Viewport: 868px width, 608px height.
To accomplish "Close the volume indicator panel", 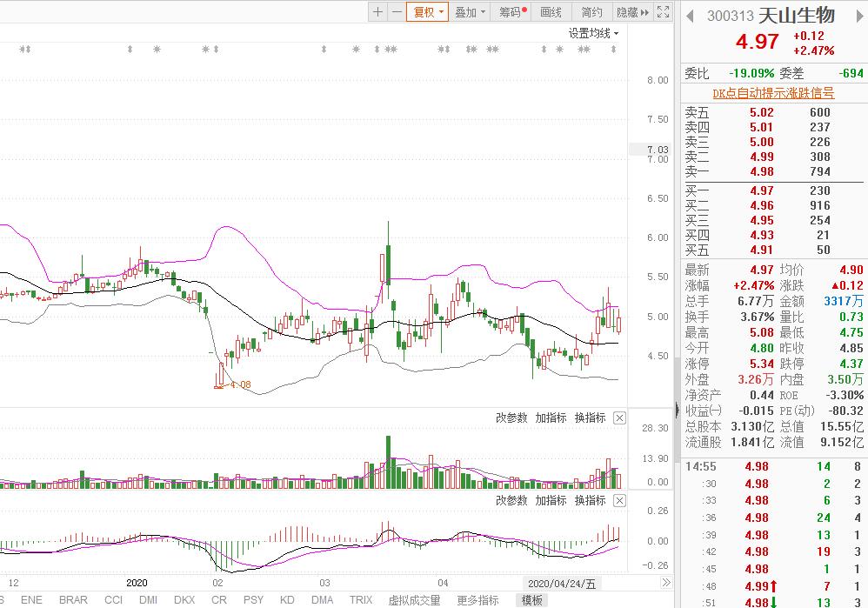I will [619, 418].
